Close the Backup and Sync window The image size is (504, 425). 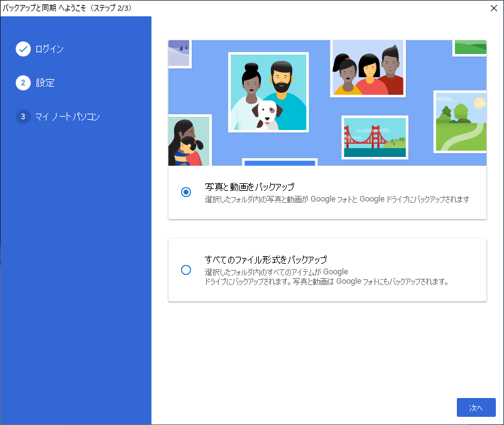pos(494,8)
